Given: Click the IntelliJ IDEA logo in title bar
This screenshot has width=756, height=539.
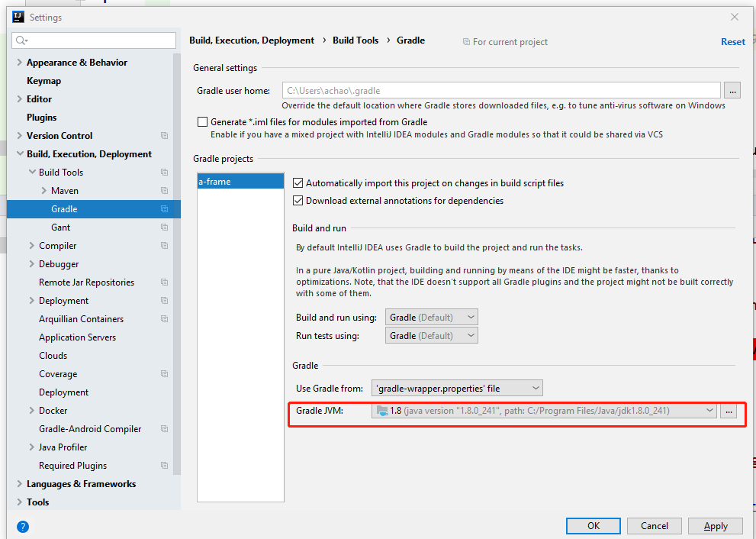Looking at the screenshot, I should pos(18,17).
